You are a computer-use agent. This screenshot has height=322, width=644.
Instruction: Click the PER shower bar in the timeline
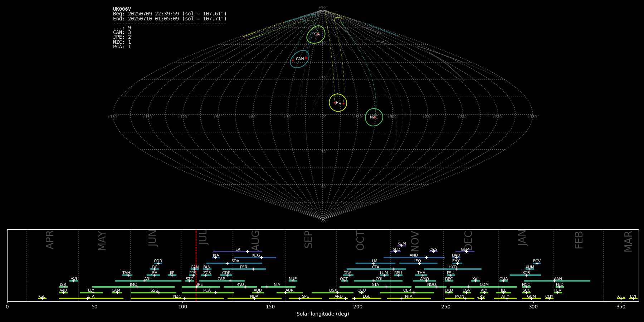(x=244, y=269)
